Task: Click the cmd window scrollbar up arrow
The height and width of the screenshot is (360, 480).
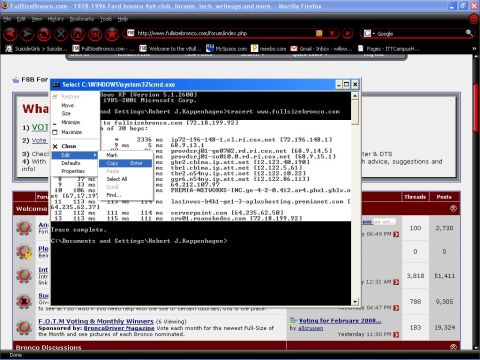Action: [x=355, y=96]
